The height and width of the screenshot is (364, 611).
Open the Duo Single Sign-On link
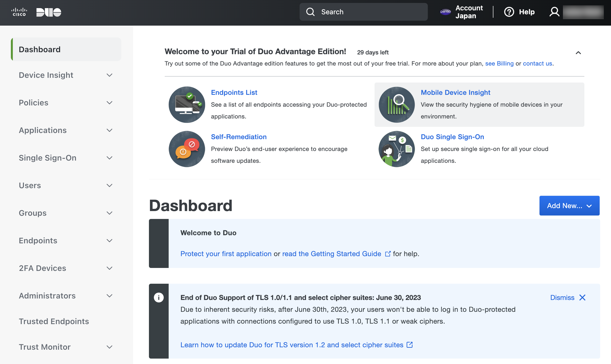pyautogui.click(x=452, y=137)
